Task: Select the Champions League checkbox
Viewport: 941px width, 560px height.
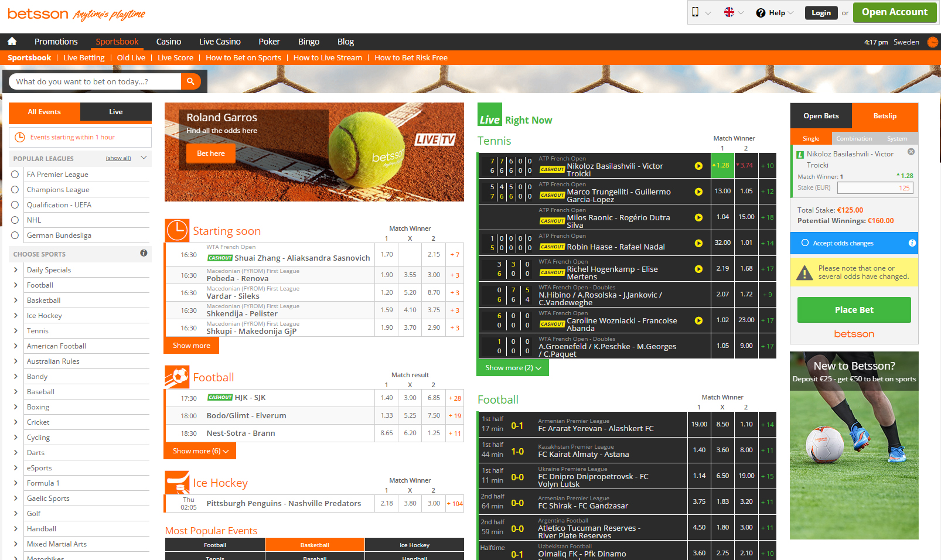Action: coord(15,189)
